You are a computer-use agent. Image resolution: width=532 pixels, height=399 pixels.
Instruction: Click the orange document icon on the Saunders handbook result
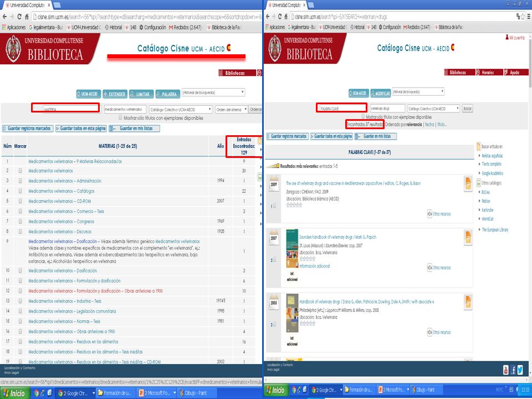point(468,237)
